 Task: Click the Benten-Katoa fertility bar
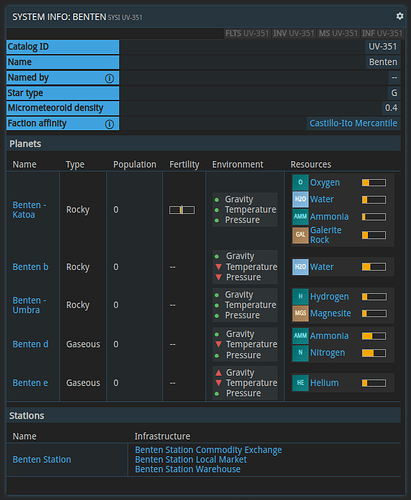pos(182,210)
